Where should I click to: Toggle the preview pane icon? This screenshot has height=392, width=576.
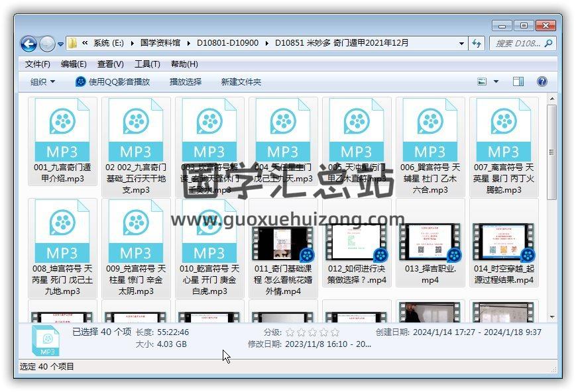tap(518, 81)
